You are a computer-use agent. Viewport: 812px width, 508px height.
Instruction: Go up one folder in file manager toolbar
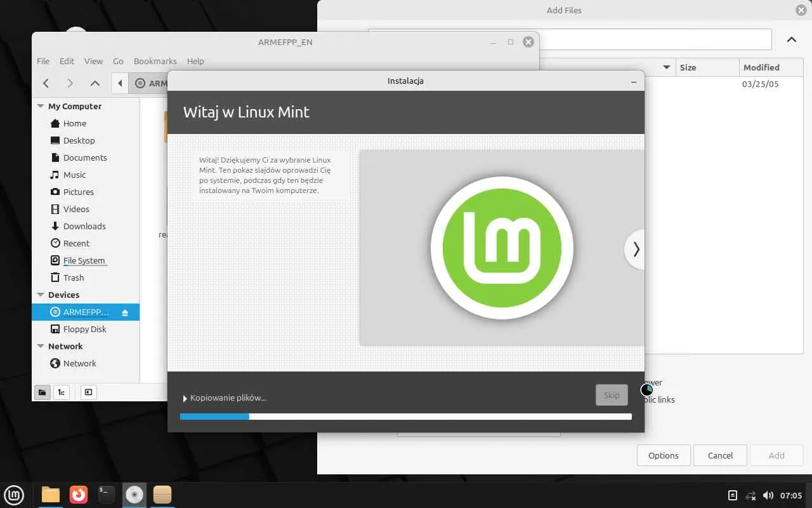[x=95, y=83]
